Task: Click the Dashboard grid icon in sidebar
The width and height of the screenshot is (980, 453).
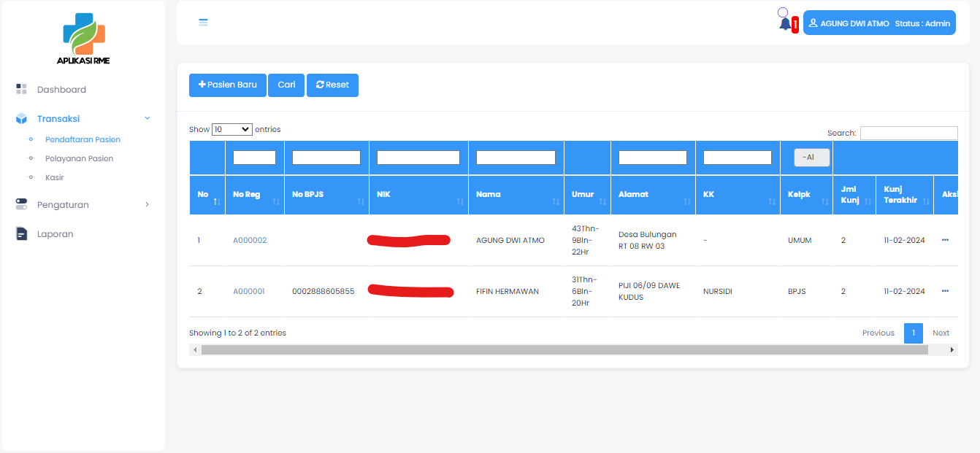Action: [x=21, y=89]
